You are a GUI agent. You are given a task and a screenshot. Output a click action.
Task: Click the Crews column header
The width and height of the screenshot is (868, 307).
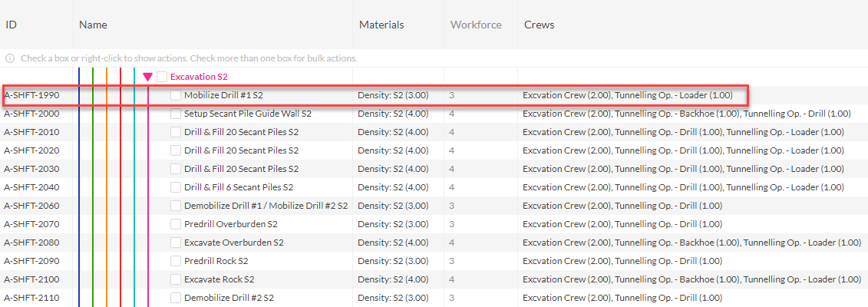click(x=540, y=25)
